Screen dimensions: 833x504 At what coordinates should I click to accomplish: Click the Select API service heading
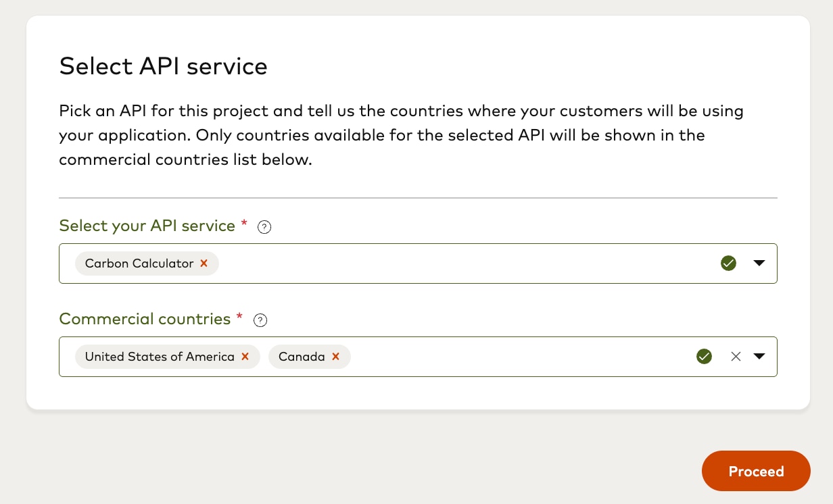(163, 66)
